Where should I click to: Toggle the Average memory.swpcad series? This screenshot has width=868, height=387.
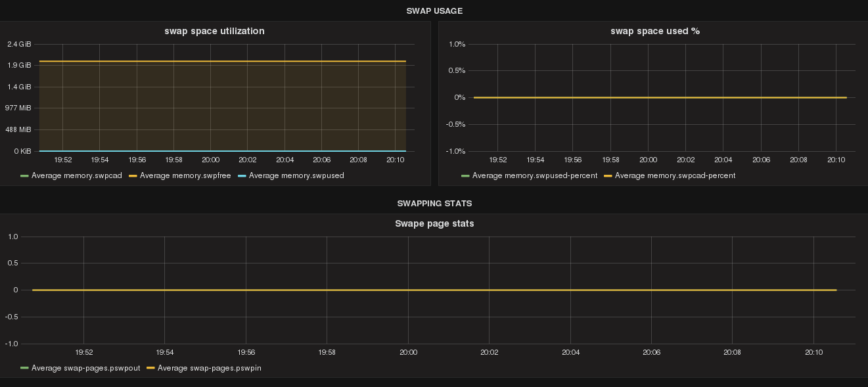tap(77, 175)
